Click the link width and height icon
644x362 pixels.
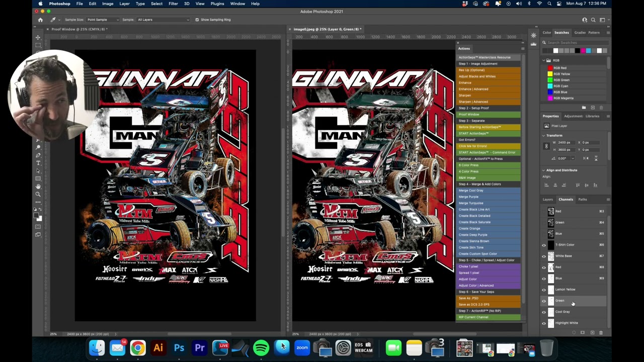(546, 146)
